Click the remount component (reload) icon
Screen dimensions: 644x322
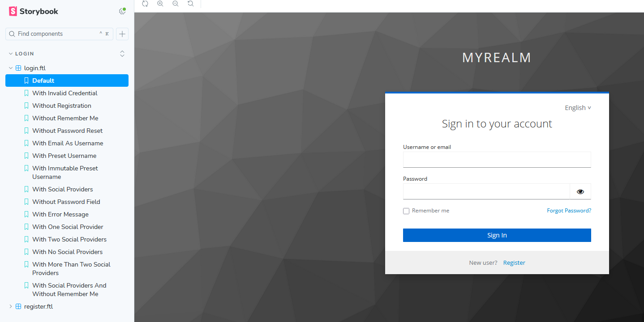pos(145,4)
